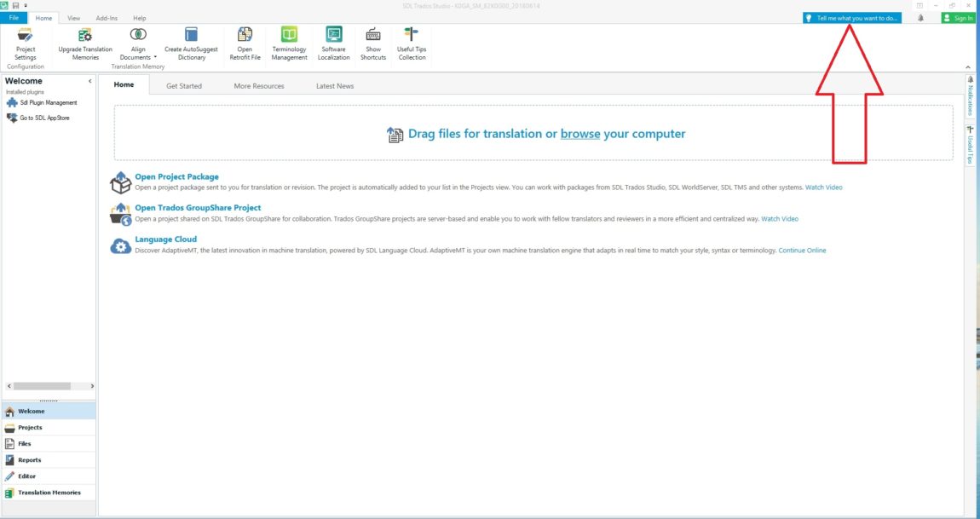Image resolution: width=980 pixels, height=519 pixels.
Task: Switch to the Get Started tab
Action: [184, 86]
